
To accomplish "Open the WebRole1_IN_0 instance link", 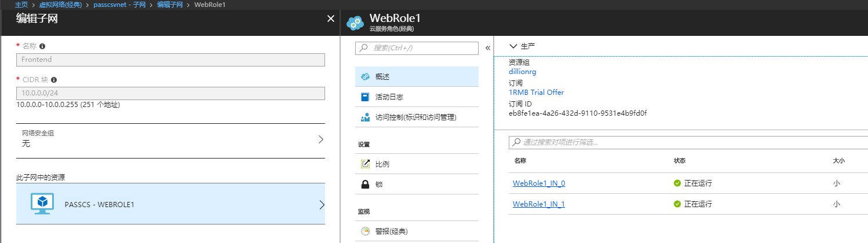I will [539, 183].
